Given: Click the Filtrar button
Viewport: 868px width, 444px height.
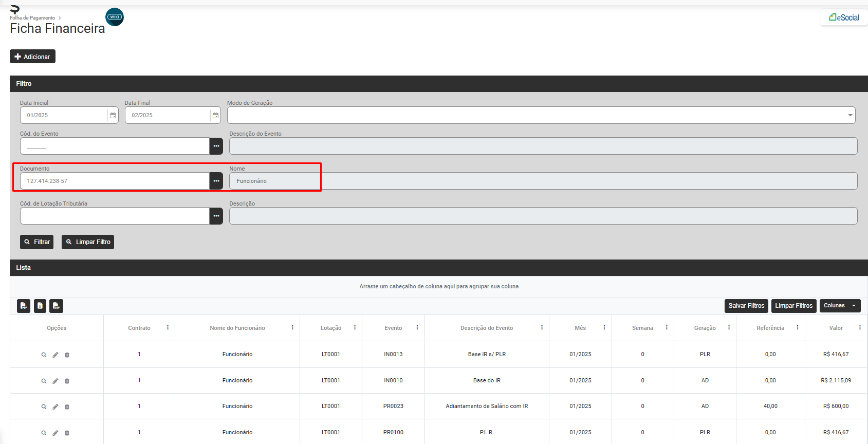Looking at the screenshot, I should point(36,242).
